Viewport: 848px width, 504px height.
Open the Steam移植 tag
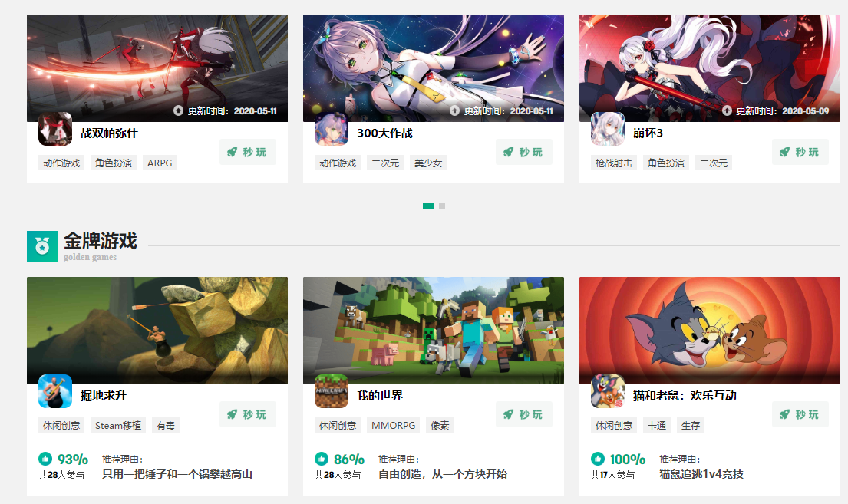pos(118,426)
